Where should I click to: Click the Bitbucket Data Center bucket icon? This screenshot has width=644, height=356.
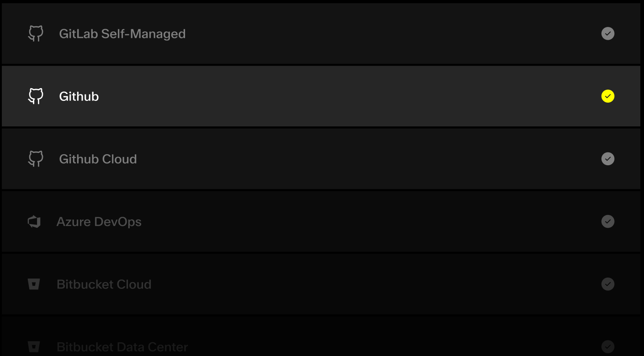point(34,346)
